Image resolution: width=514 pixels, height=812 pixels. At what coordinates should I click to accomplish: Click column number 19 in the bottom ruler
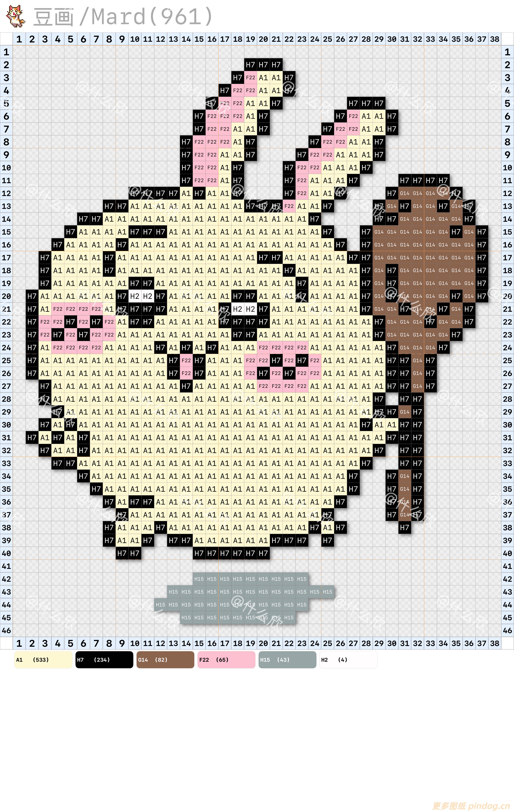[x=250, y=643]
